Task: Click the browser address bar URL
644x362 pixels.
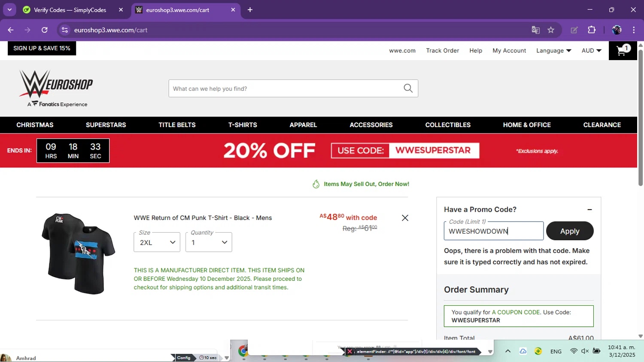Action: pos(111,30)
